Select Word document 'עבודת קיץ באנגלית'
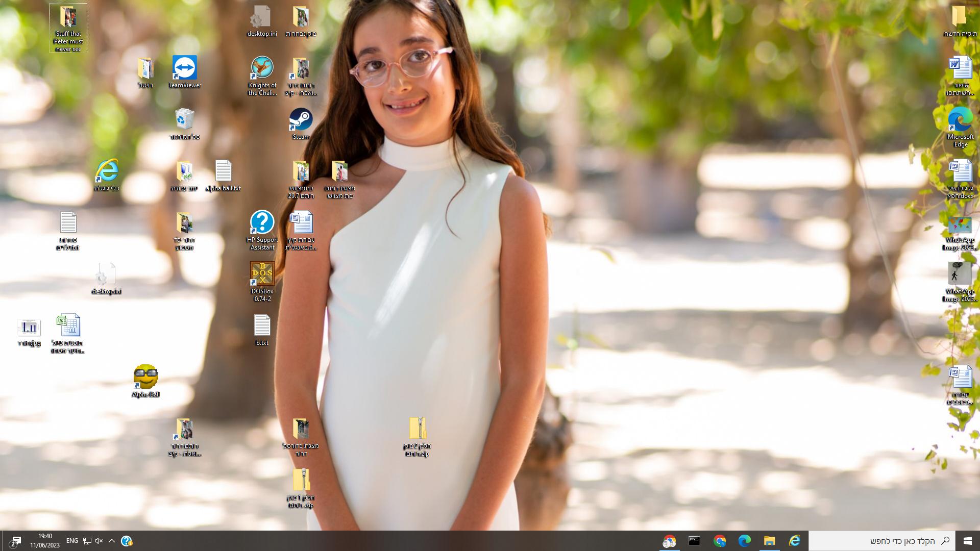Viewport: 980px width, 551px height. (x=301, y=231)
